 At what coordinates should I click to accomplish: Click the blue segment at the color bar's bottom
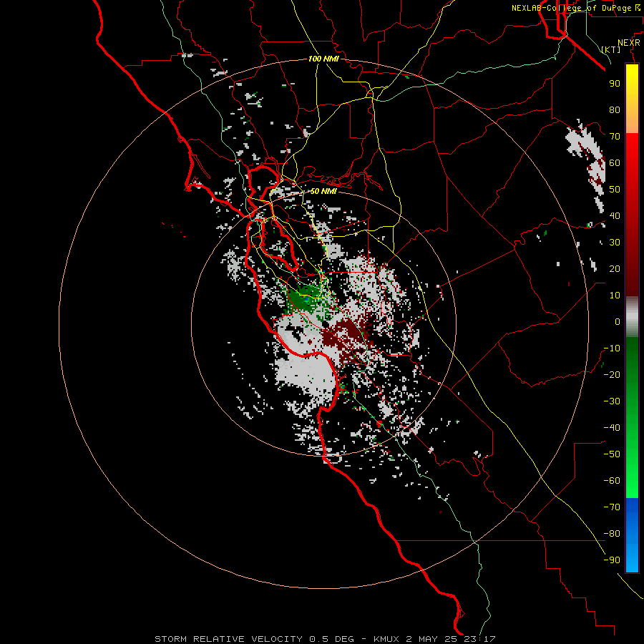point(632,535)
